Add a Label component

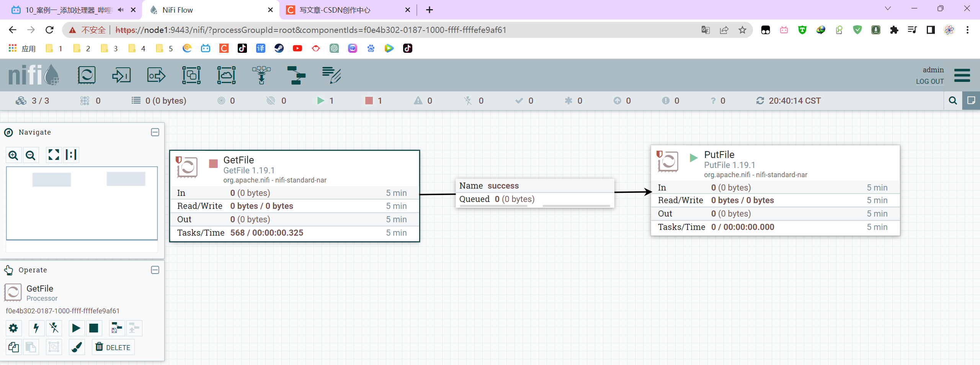332,75
